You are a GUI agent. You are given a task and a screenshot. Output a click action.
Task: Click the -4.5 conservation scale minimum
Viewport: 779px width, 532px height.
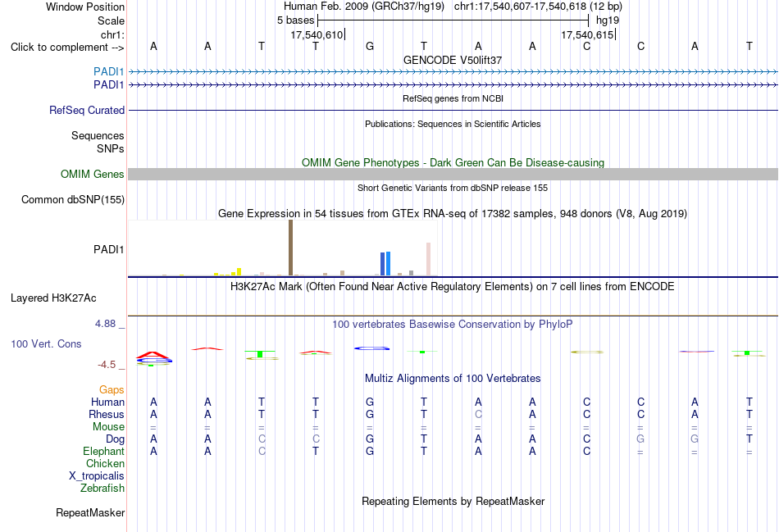pos(107,365)
